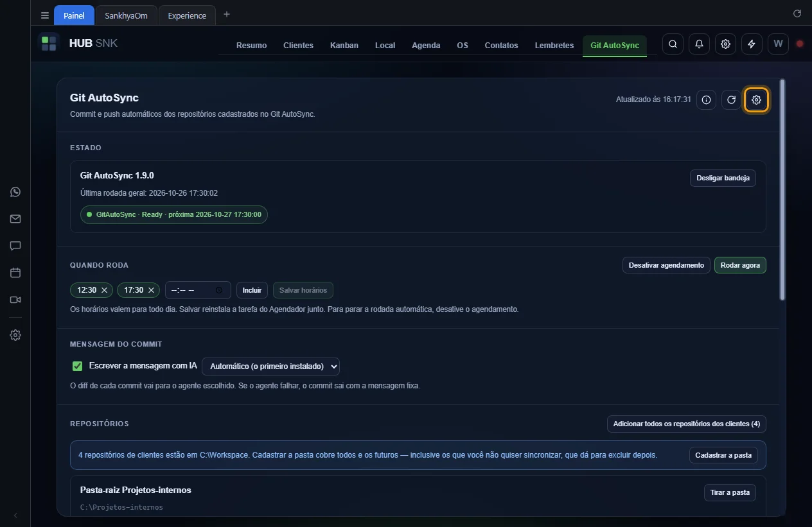The height and width of the screenshot is (527, 812).
Task: Click Adicionar todos os repositórios dos clientes
Action: 687,424
